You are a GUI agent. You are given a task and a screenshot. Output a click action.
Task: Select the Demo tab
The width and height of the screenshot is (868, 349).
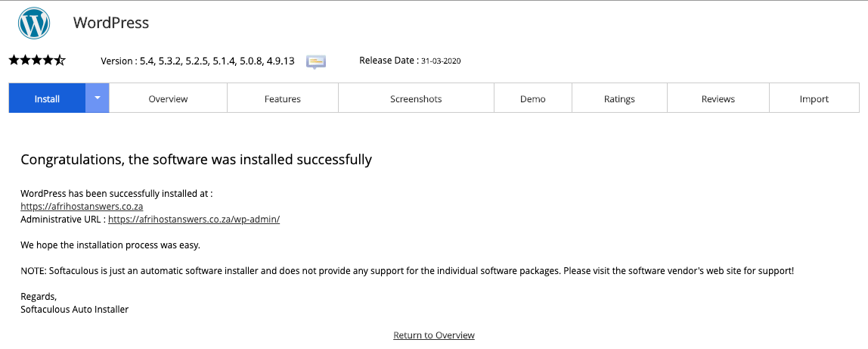point(533,99)
